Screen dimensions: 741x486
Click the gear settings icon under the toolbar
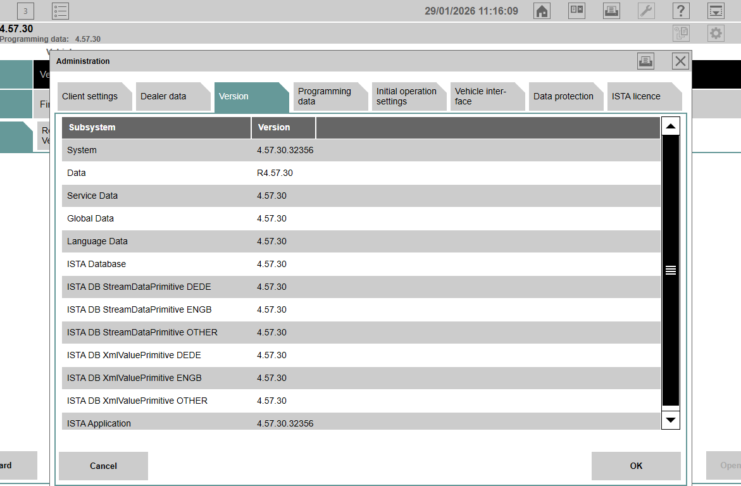tap(716, 33)
